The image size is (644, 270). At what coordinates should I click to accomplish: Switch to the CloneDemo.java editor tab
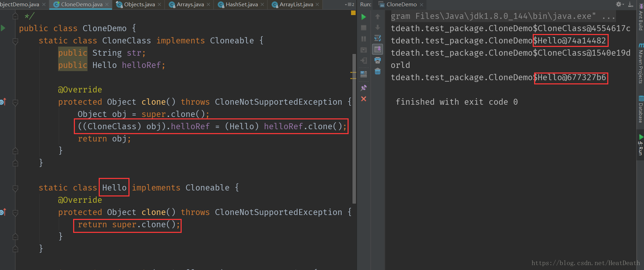[81, 5]
